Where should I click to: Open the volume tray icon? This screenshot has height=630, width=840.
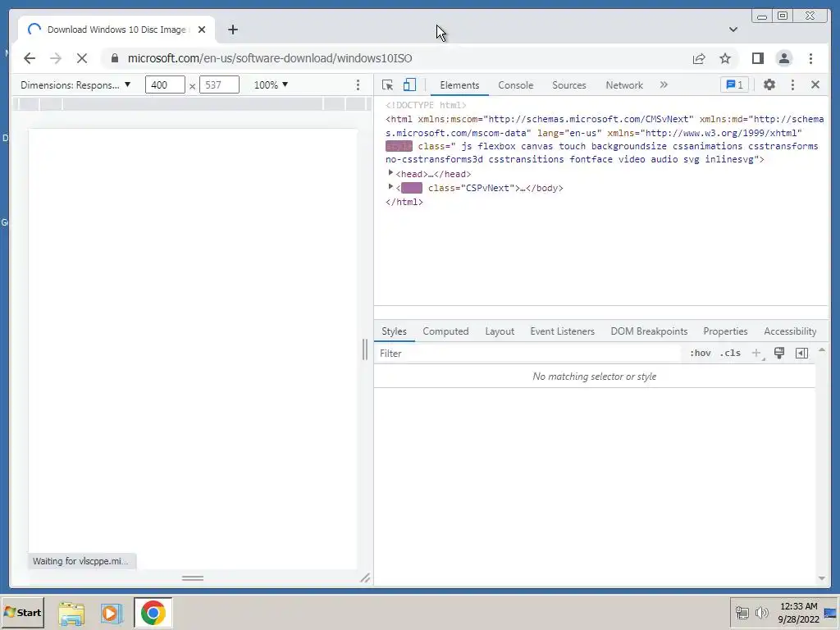click(x=761, y=612)
